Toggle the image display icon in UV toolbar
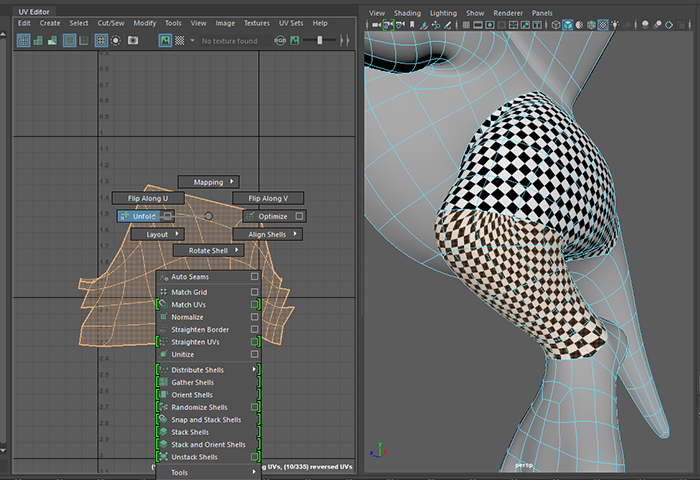700x480 pixels. 165,40
